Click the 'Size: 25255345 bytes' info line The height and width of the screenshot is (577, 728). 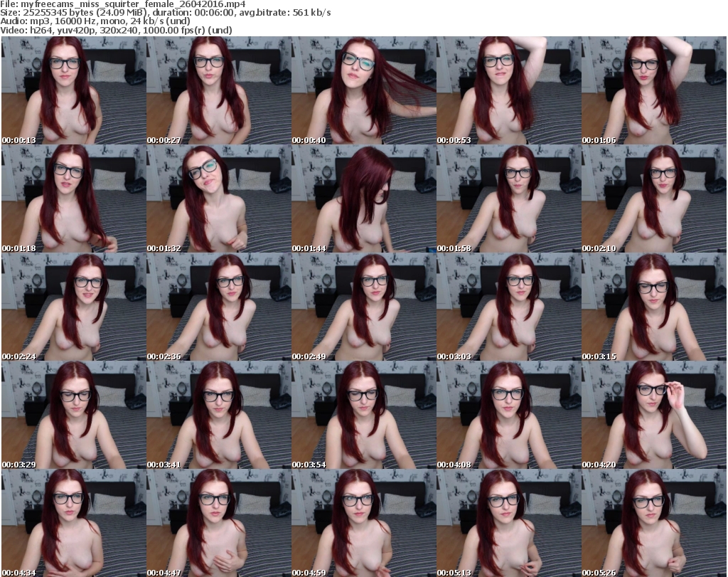[x=166, y=13]
